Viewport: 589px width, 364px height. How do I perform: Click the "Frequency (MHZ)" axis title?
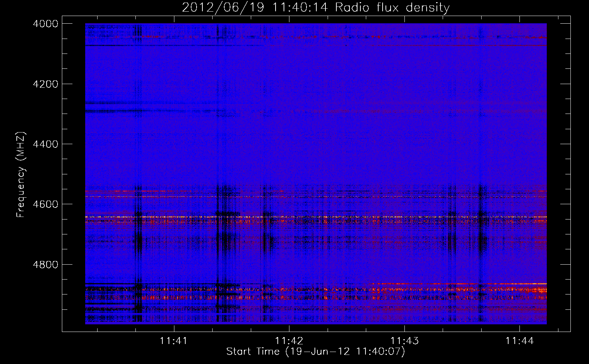[x=21, y=174]
